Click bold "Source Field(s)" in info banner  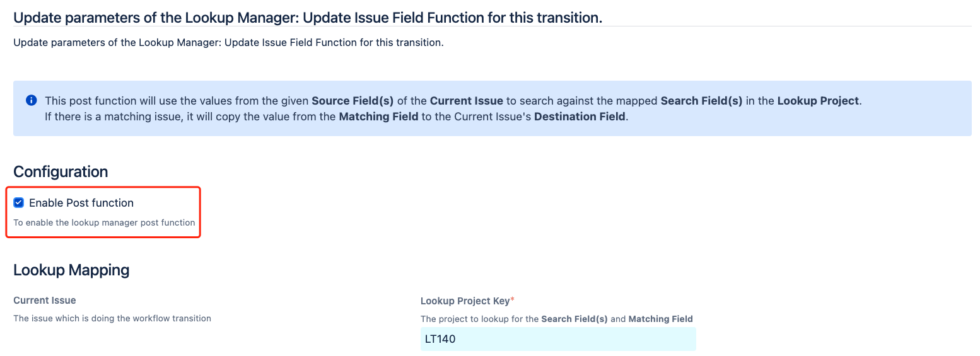(353, 101)
